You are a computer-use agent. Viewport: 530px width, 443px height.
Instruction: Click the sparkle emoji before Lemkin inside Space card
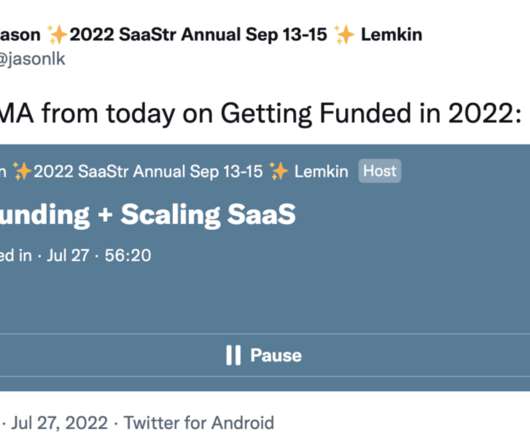click(279, 171)
